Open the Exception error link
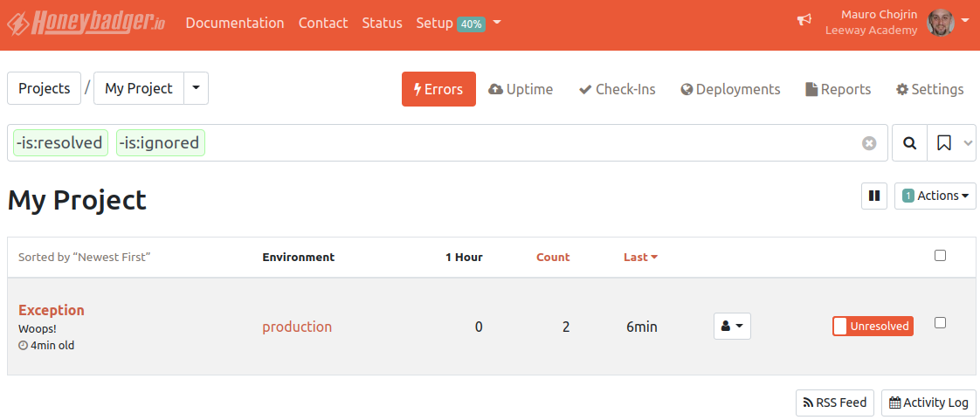 point(52,310)
